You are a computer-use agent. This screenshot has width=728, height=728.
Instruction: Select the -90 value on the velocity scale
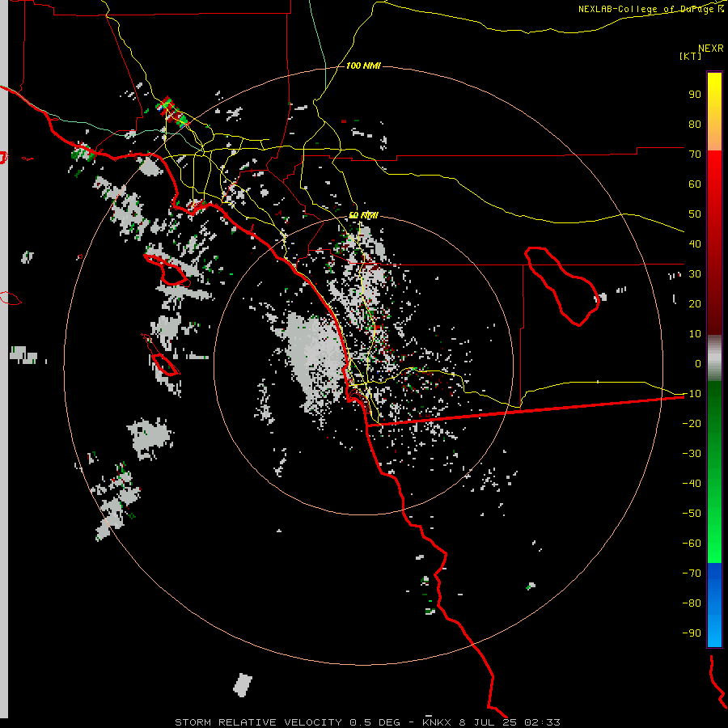[x=692, y=633]
